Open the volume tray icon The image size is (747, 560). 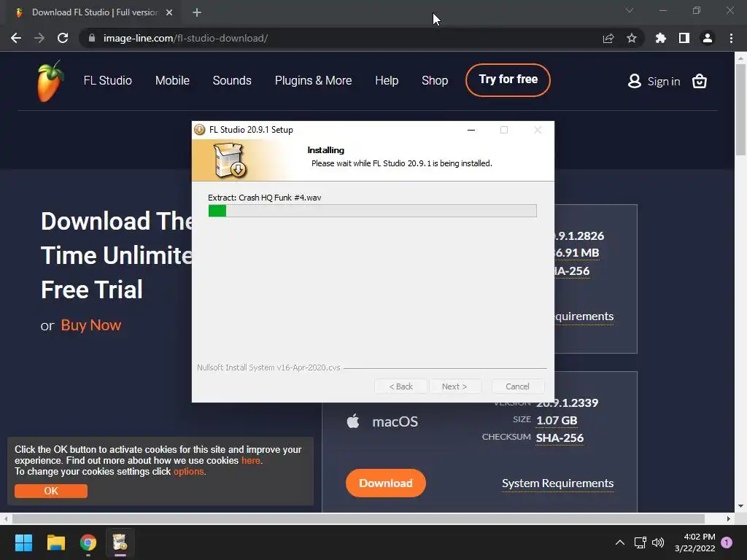[x=658, y=542]
